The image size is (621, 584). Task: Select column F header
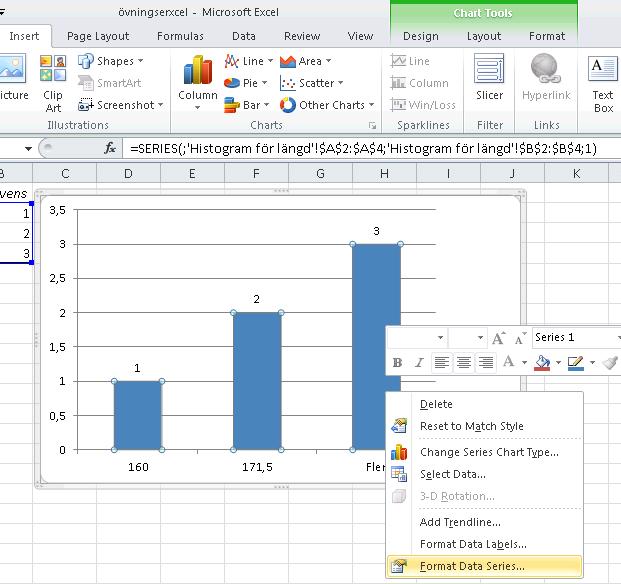point(256,173)
